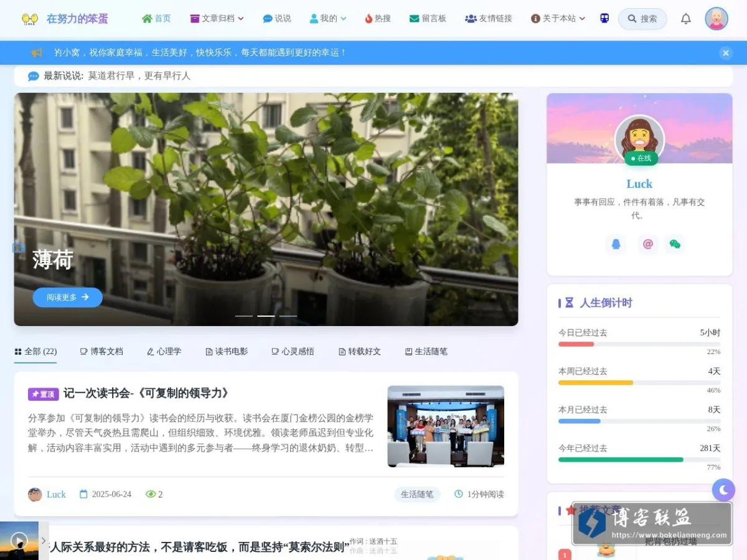Click the author avatar beside Luck
This screenshot has height=560, width=747.
click(x=35, y=495)
